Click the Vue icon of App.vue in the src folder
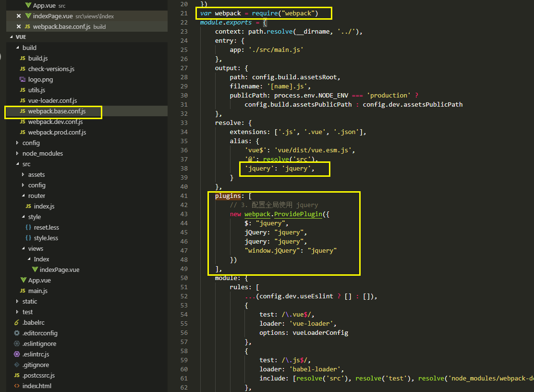The height and width of the screenshot is (392, 534). [x=23, y=280]
